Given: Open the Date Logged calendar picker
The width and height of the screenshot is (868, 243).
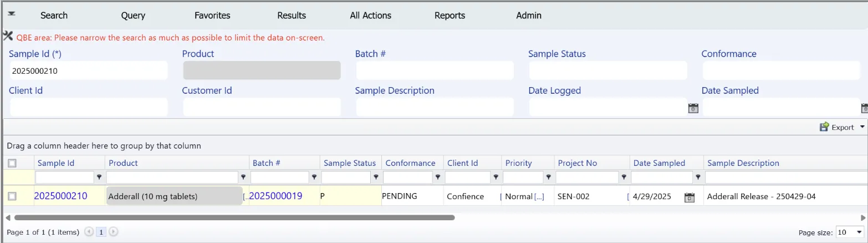Looking at the screenshot, I should pos(693,108).
